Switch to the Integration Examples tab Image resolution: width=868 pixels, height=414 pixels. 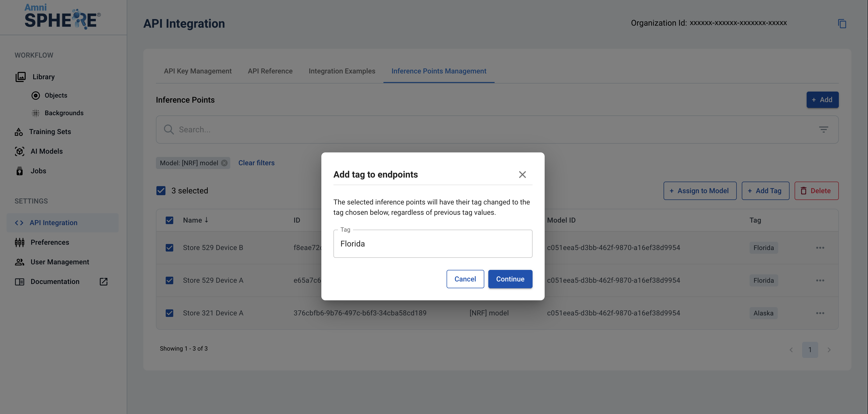(342, 71)
